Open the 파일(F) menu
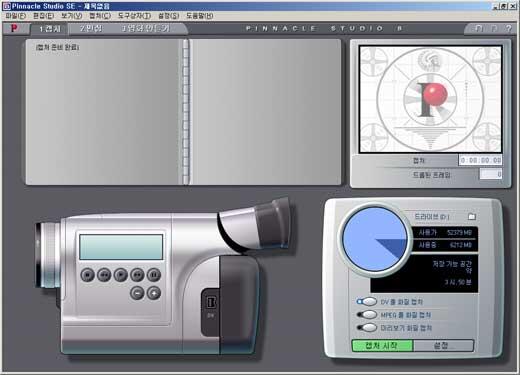Viewport: 520px width, 375px height. [x=16, y=16]
